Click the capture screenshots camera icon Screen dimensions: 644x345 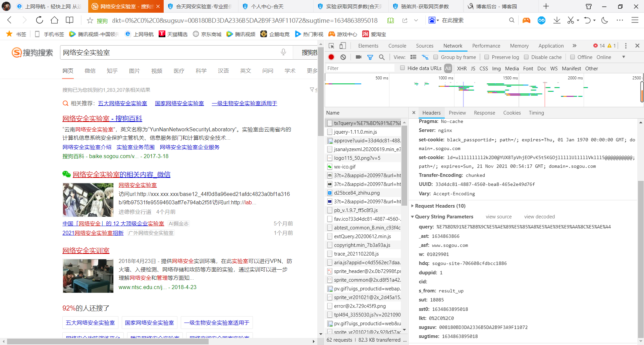point(359,57)
